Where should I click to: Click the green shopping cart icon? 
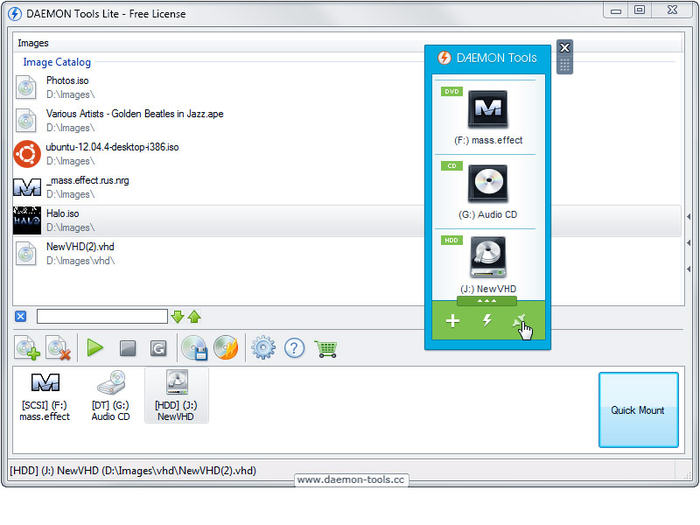326,348
